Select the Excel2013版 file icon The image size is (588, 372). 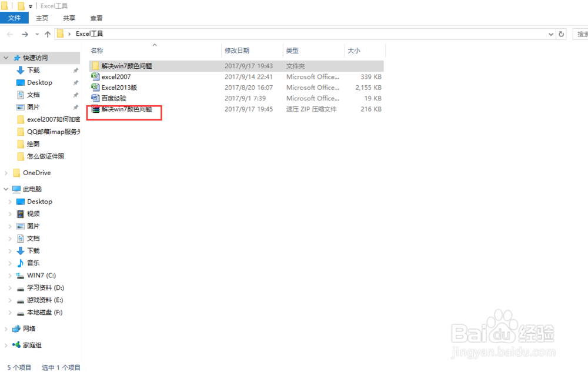point(95,88)
